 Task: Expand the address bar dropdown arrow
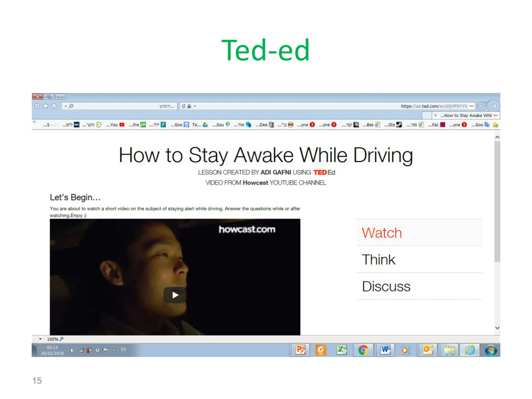(195, 106)
